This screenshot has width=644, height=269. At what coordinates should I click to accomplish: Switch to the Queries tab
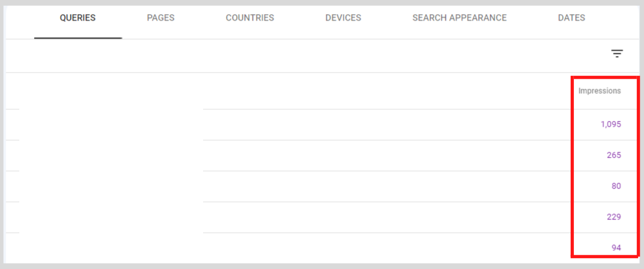tap(78, 18)
